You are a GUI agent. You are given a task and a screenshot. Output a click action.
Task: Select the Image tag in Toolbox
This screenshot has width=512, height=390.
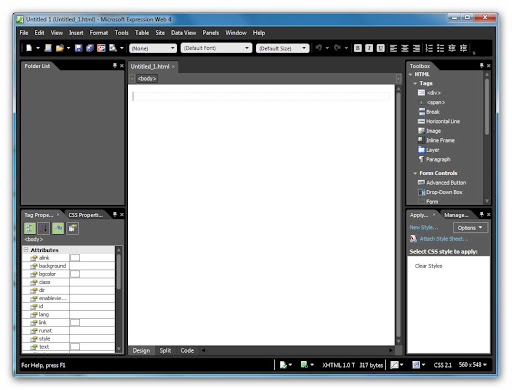pos(433,131)
